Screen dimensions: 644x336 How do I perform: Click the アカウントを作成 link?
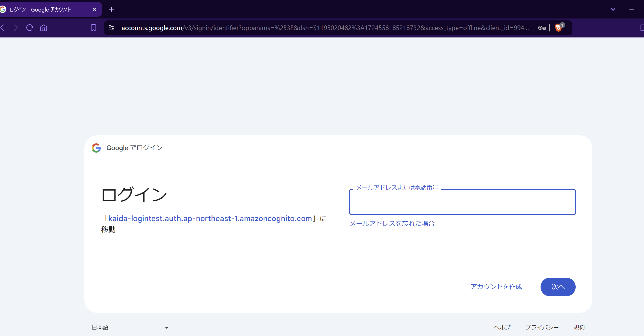(x=496, y=287)
